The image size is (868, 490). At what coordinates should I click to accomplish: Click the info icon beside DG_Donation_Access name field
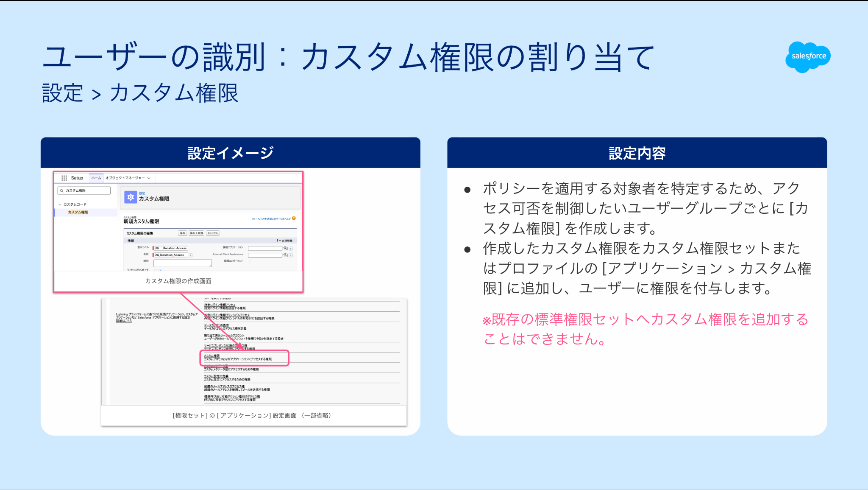pos(191,255)
